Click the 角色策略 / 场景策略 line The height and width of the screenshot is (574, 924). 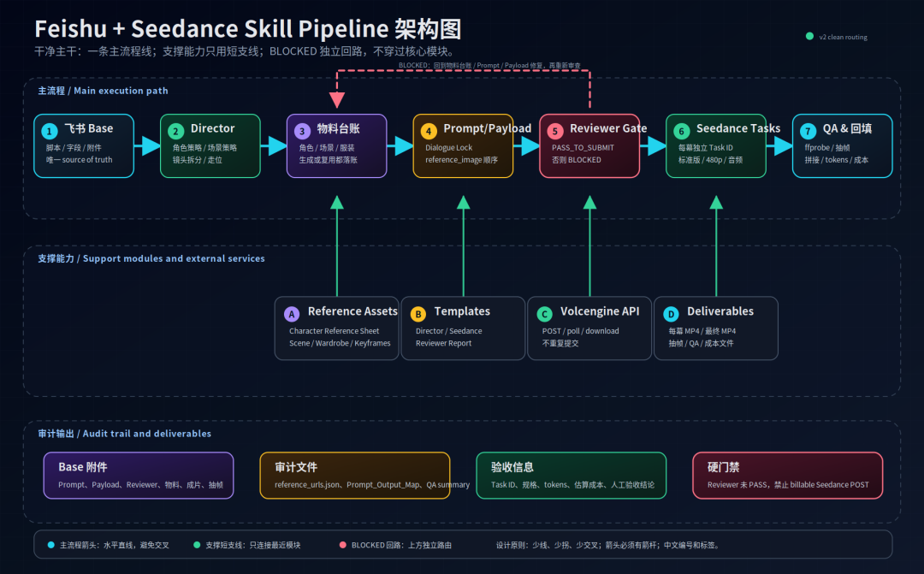pyautogui.click(x=204, y=148)
